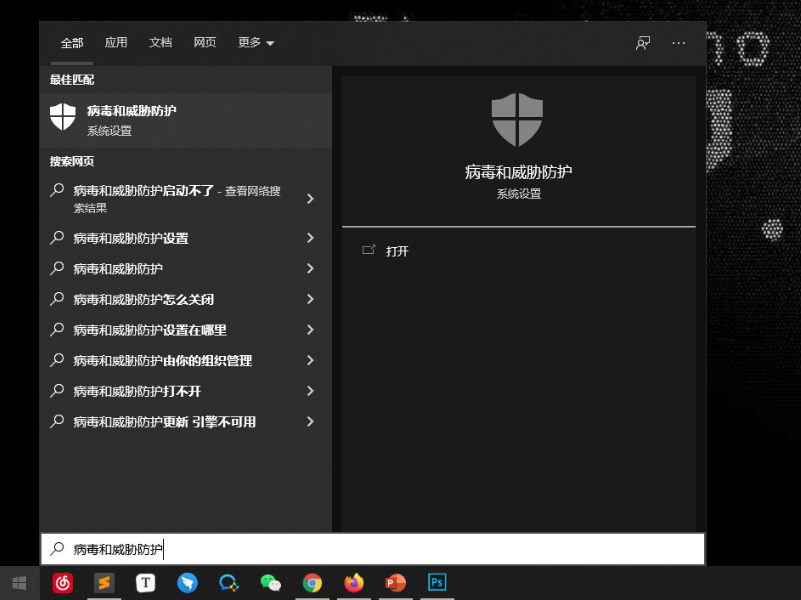Screen dimensions: 801x600
Task: Switch to the 应用 search tab
Action: click(116, 43)
